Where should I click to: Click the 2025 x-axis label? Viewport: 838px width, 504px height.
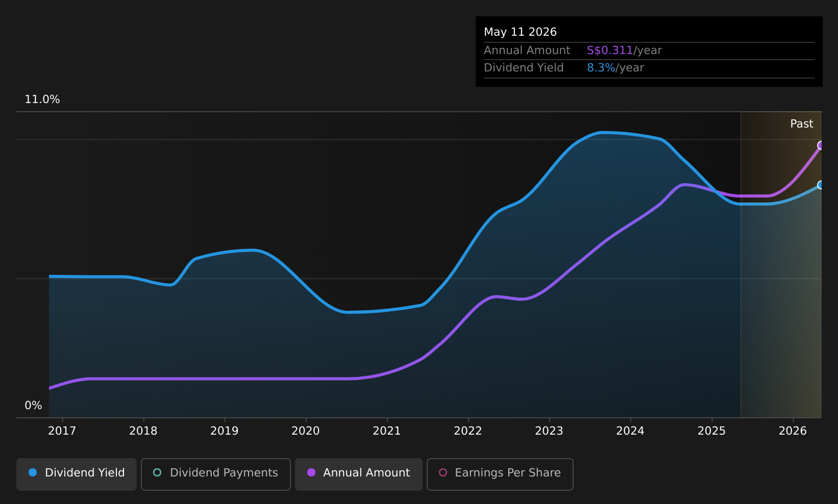pyautogui.click(x=711, y=431)
